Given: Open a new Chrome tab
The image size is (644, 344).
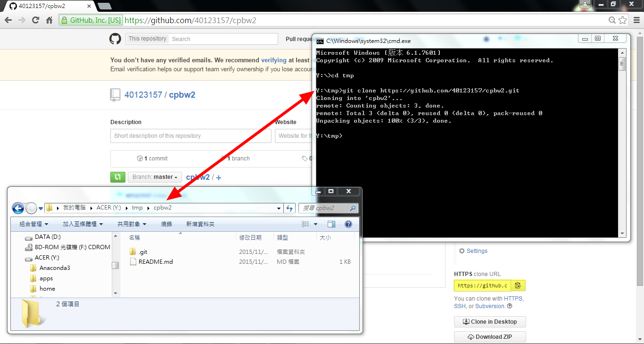Looking at the screenshot, I should (x=104, y=6).
